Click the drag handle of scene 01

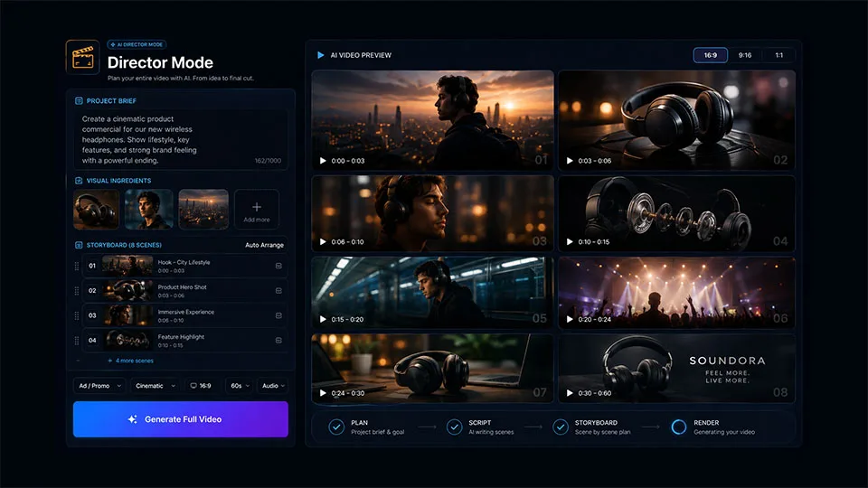[77, 266]
